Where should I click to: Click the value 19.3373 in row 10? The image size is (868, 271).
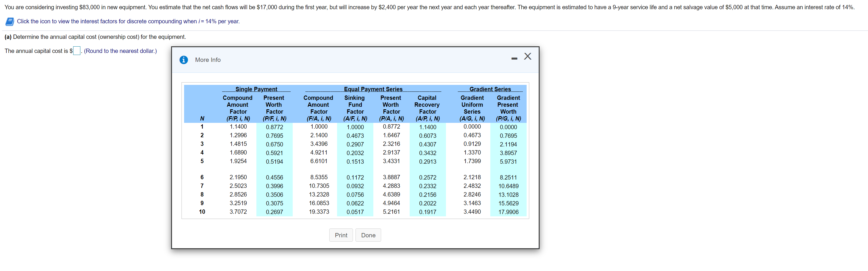pyautogui.click(x=319, y=212)
